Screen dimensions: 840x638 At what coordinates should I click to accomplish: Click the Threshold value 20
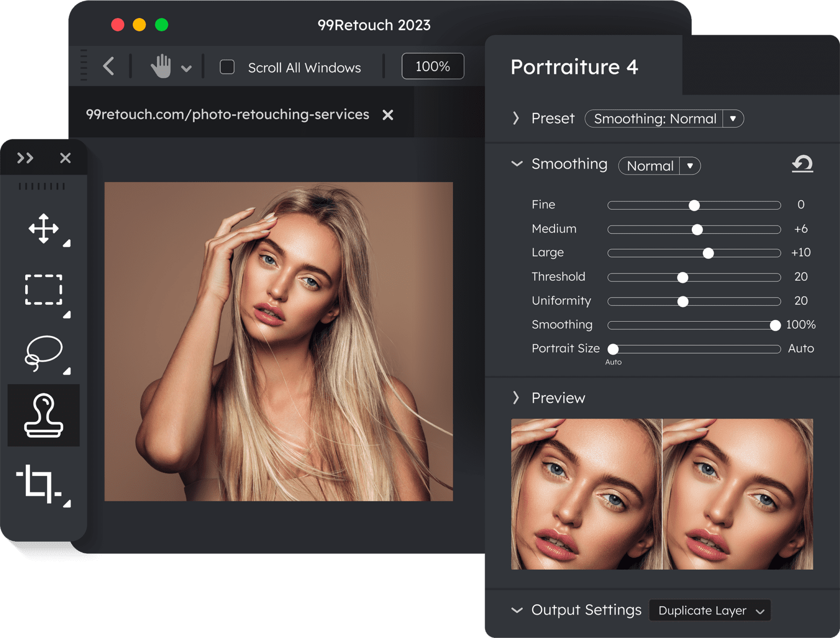pos(801,276)
